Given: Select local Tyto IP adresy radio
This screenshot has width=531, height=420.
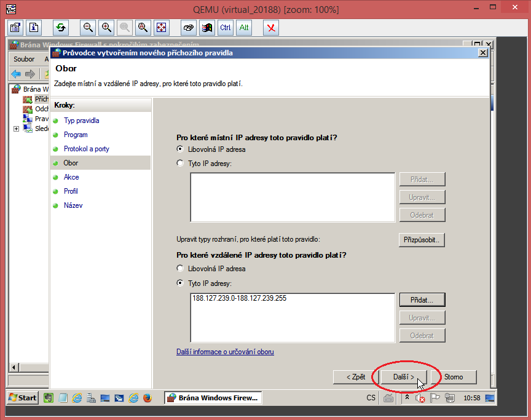Looking at the screenshot, I should [180, 163].
